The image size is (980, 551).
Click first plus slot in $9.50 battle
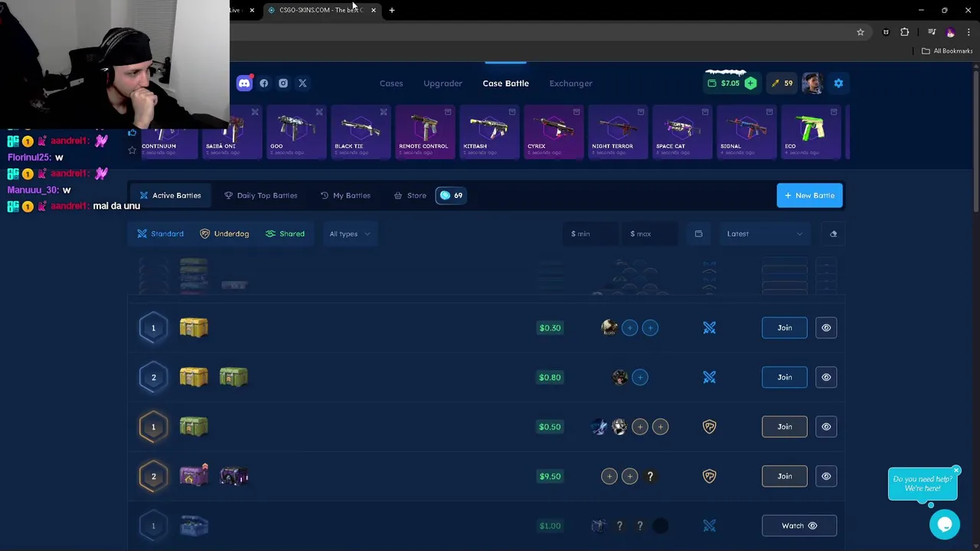tap(609, 476)
